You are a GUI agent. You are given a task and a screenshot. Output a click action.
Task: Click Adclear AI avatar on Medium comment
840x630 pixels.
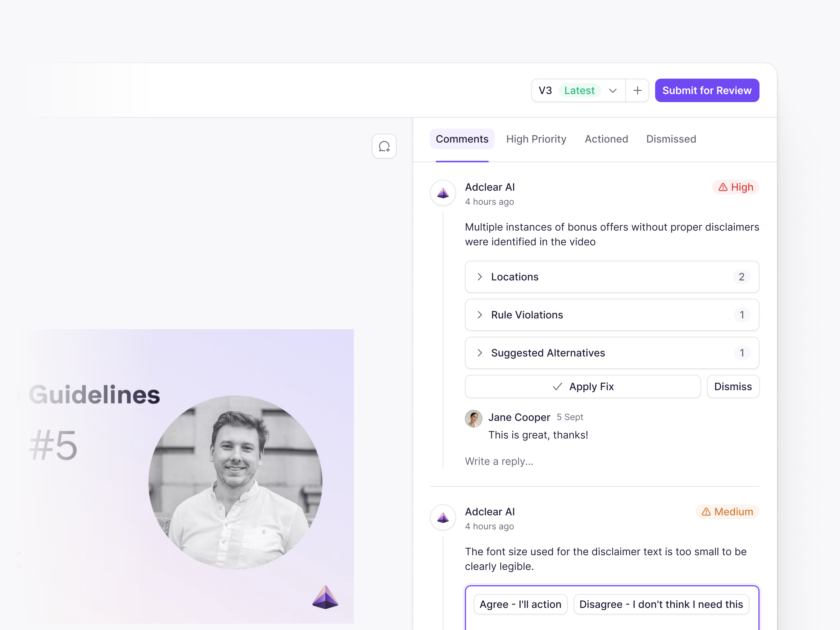(443, 518)
